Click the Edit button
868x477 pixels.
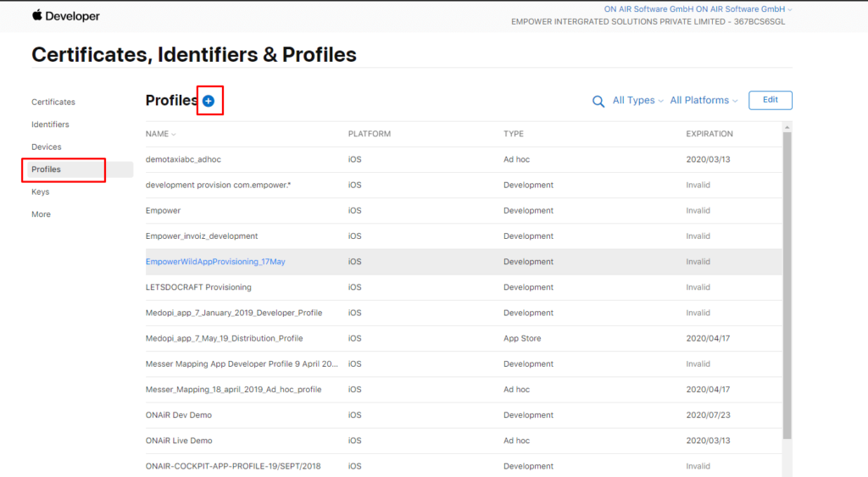click(x=770, y=100)
